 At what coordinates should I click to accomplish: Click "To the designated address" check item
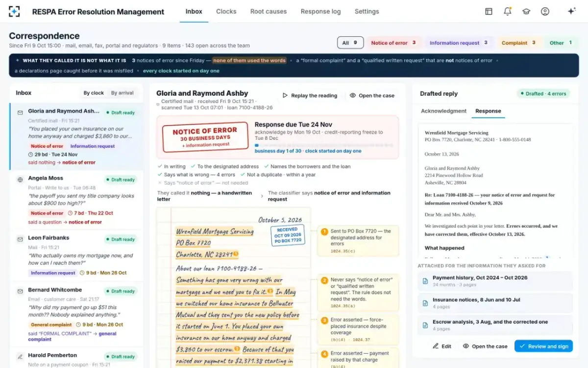[x=226, y=166]
